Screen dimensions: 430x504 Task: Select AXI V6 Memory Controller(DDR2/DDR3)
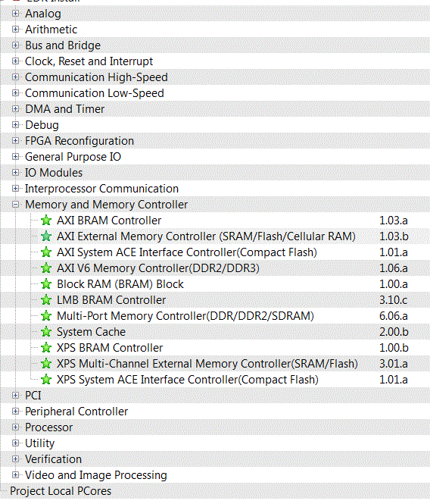[x=158, y=268]
